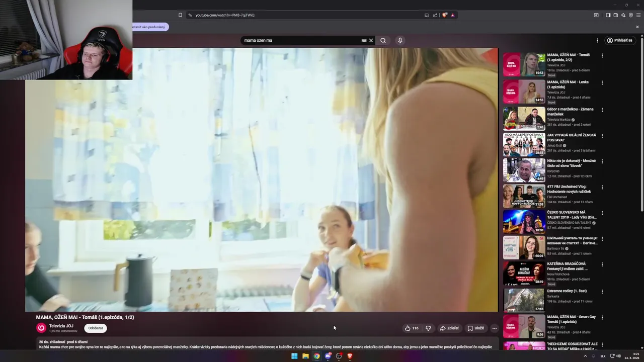Open MAMA, OŽEŇ MA! Smart Guy Tomáš thumbnail
This screenshot has height=362, width=644.
tap(524, 326)
